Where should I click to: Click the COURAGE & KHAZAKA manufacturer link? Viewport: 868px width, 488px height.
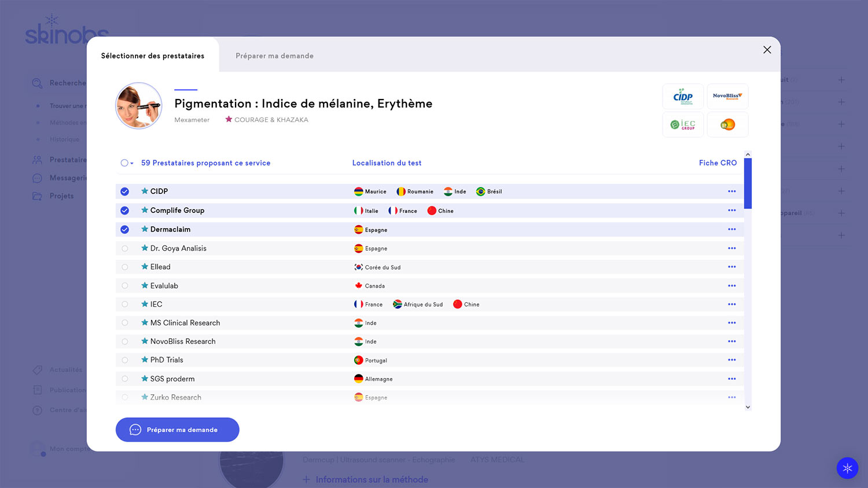click(271, 120)
